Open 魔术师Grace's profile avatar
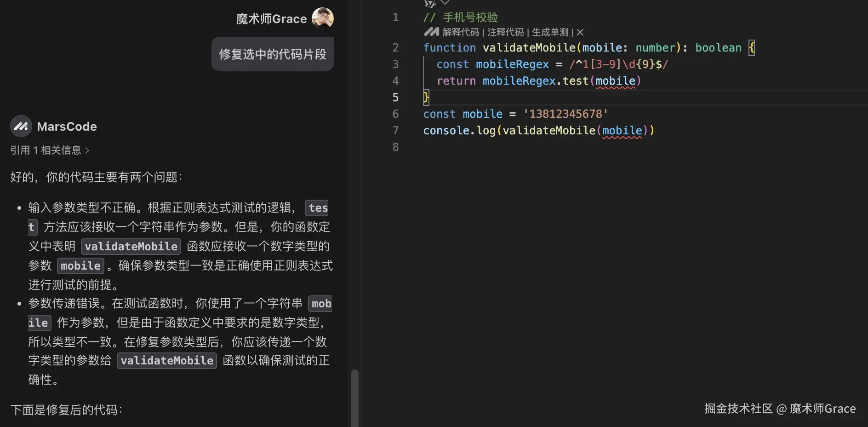Viewport: 868px width, 427px height. pos(323,18)
